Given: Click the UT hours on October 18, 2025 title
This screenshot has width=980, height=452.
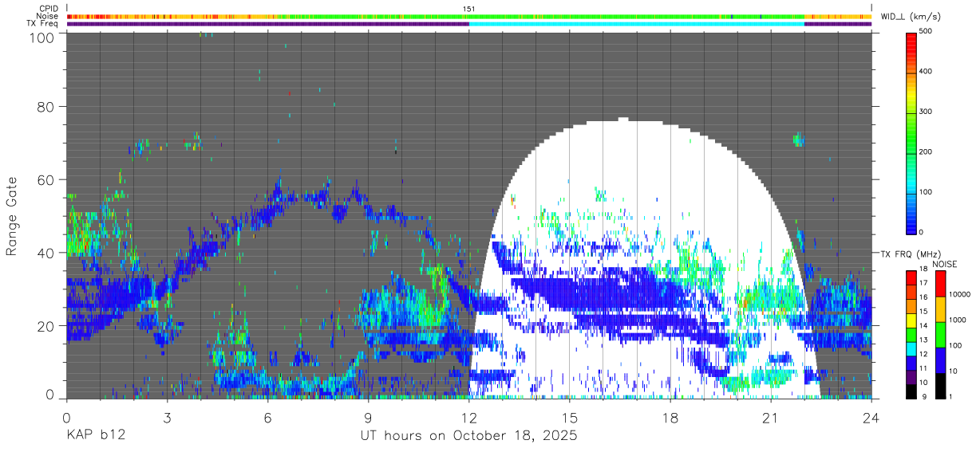Looking at the screenshot, I should pyautogui.click(x=469, y=437).
